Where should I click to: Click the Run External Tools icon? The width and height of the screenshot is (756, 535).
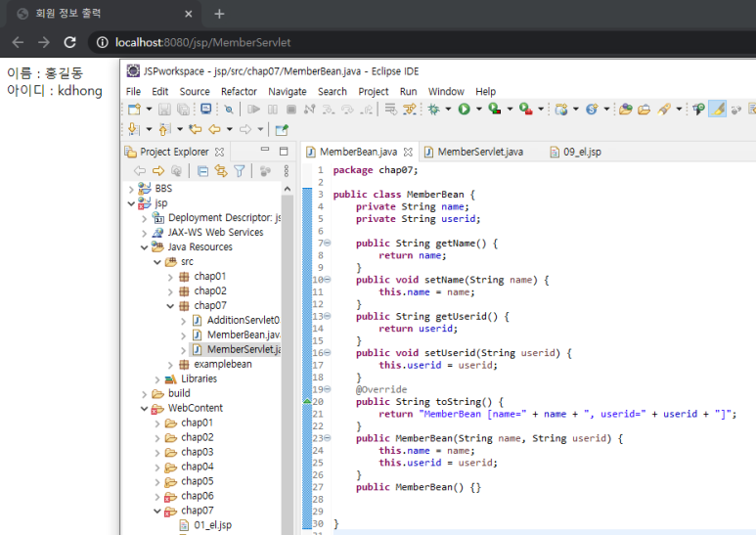click(x=525, y=109)
